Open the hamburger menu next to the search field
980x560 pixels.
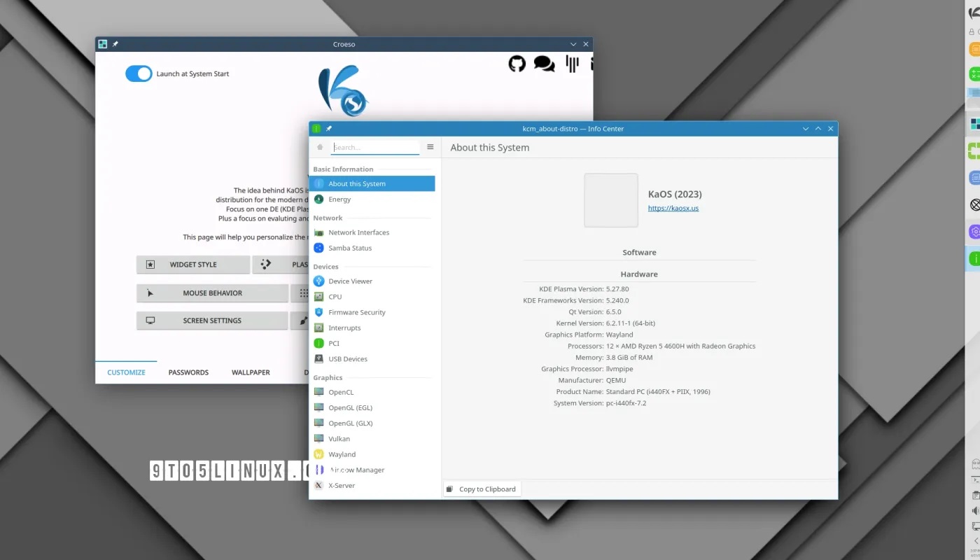click(430, 147)
